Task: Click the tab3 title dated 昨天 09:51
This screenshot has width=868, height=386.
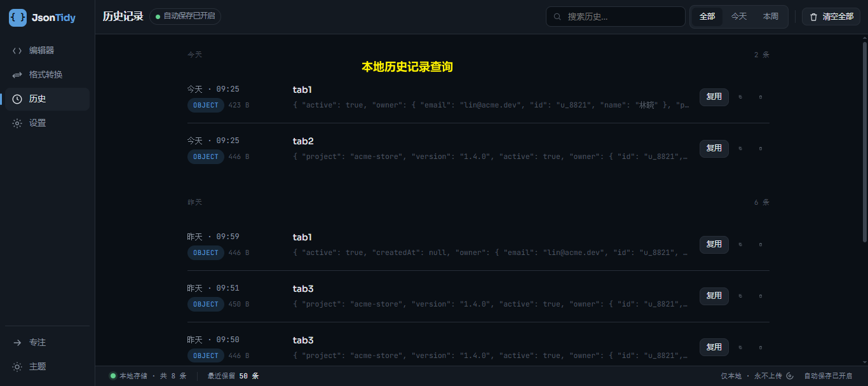Action: click(x=303, y=289)
